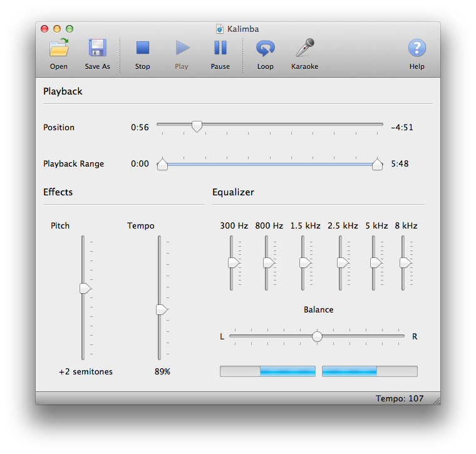This screenshot has height=454, width=476.
Task: Click the 89% tempo value
Action: click(162, 372)
